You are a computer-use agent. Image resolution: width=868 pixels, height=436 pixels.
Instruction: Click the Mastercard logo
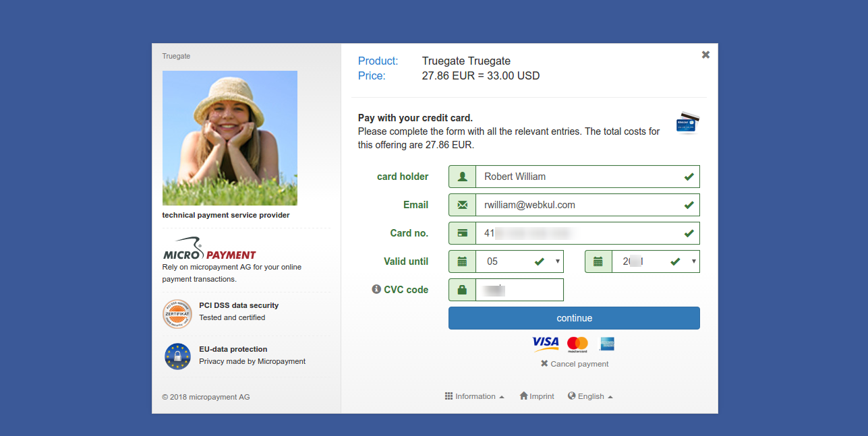577,344
